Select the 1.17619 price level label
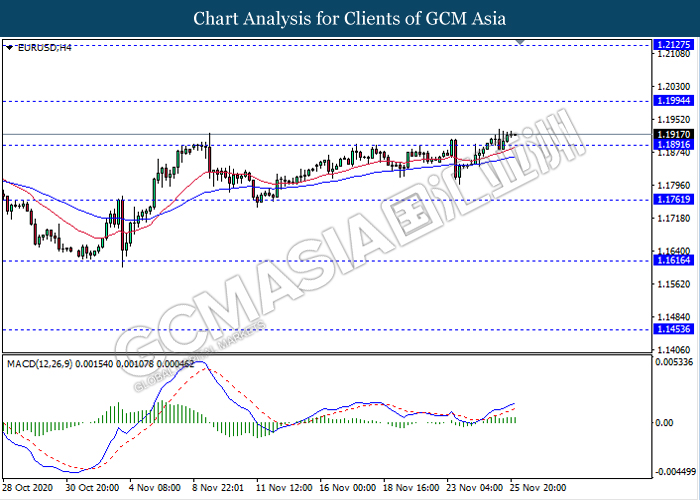Screen dimensions: 700x500 (x=674, y=199)
